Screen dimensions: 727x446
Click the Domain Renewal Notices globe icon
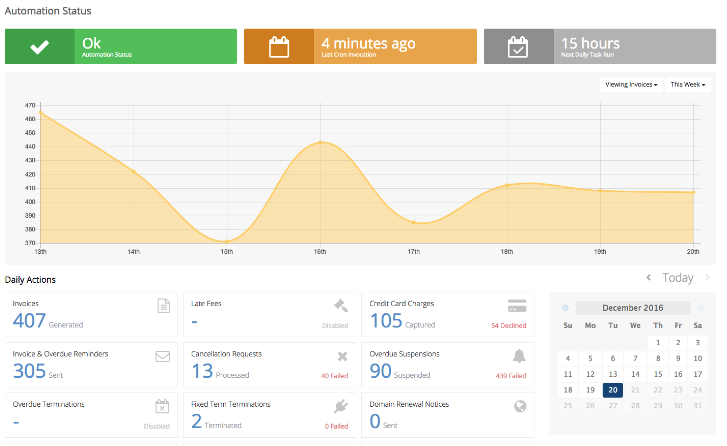520,406
